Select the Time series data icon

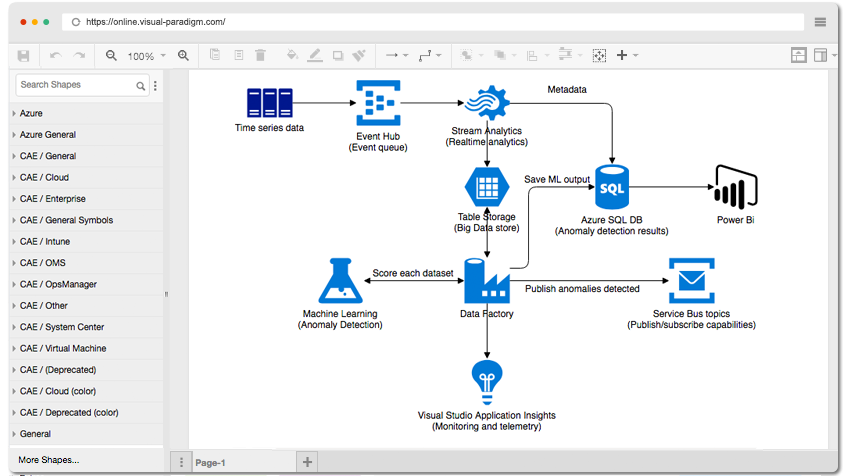pos(269,102)
